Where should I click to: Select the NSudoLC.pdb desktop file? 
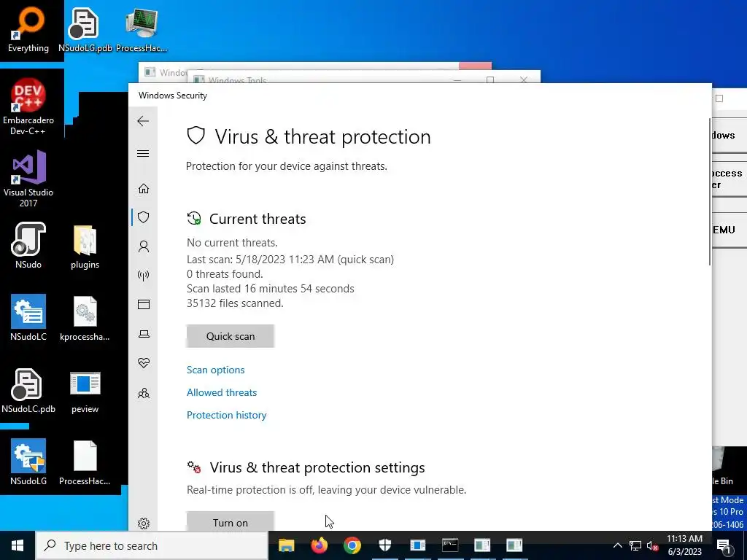(28, 391)
